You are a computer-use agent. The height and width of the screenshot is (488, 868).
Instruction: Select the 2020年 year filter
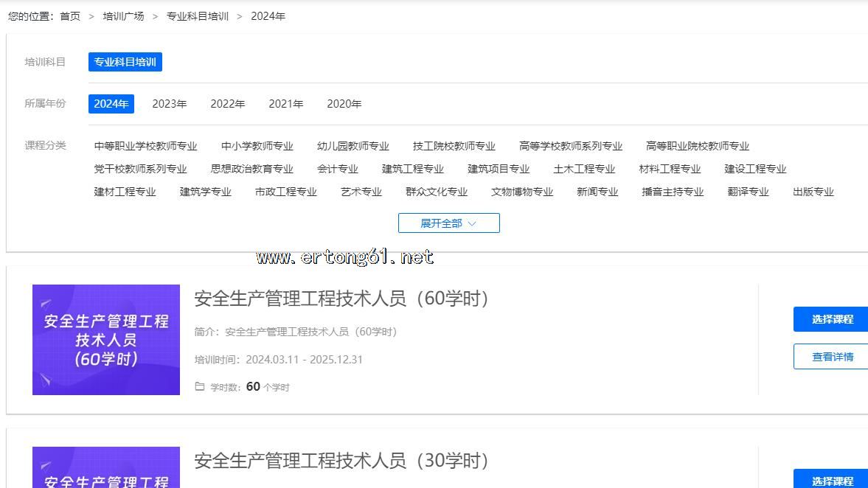344,104
